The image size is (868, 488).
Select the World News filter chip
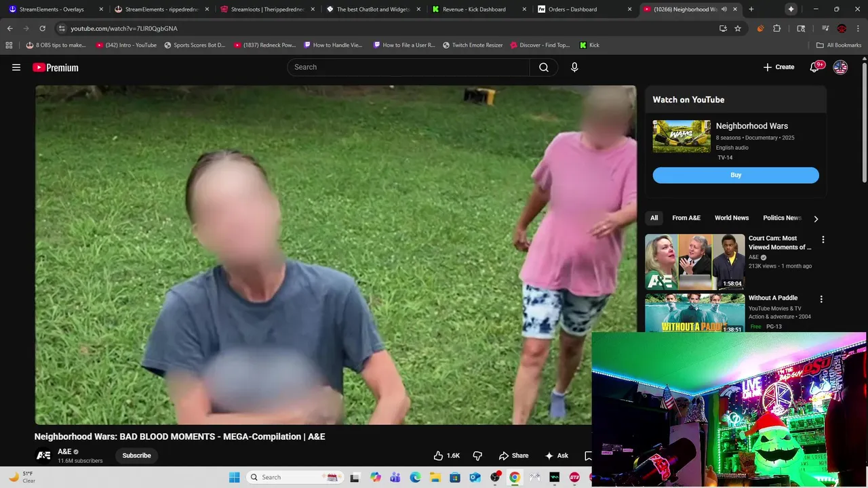[732, 218]
